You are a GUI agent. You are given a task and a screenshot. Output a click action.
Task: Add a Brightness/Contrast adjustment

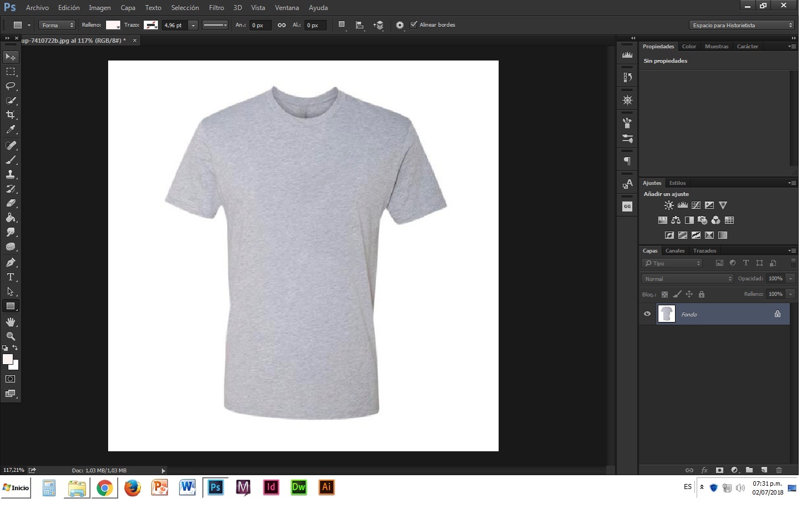pos(669,205)
